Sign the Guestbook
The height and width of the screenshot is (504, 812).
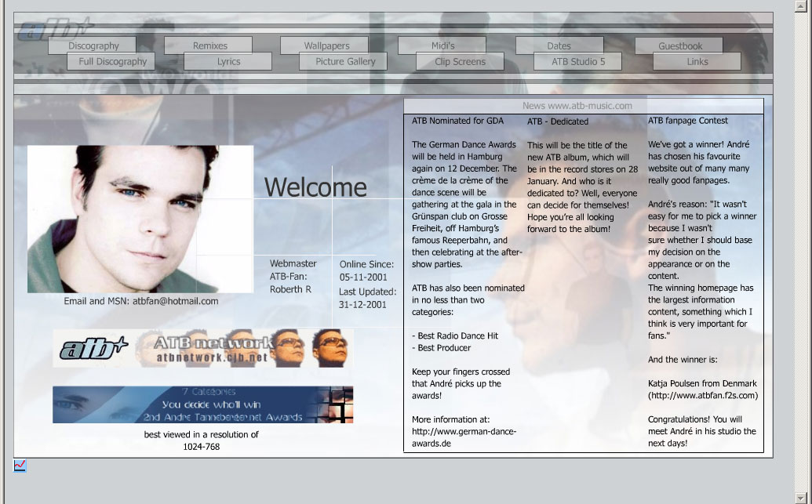coord(679,46)
